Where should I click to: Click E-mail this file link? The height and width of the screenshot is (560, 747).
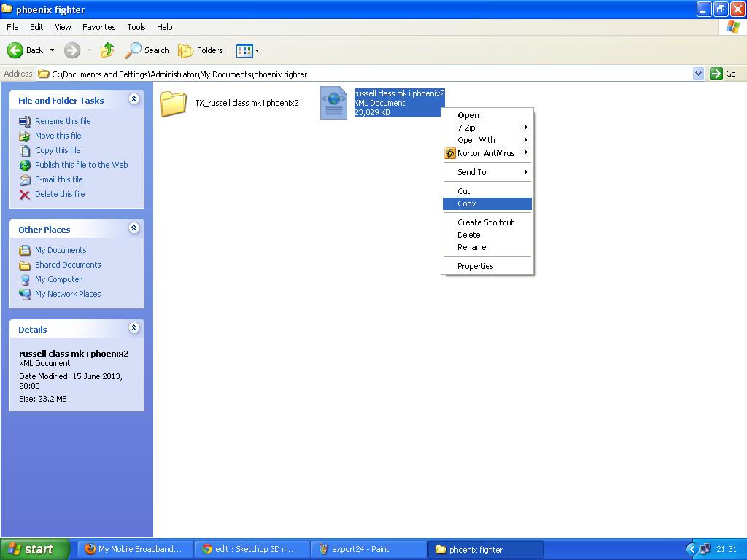pyautogui.click(x=58, y=179)
